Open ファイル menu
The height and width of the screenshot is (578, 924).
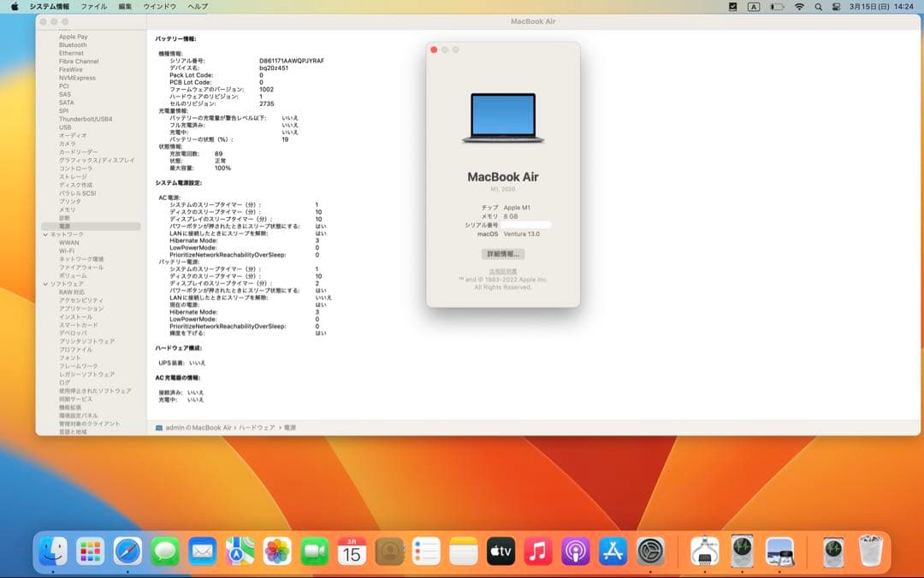coord(94,7)
